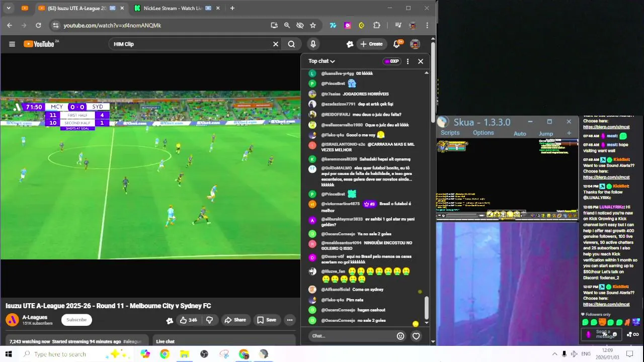The height and width of the screenshot is (362, 644).
Task: Click Jump in Skua menu bar
Action: click(x=546, y=133)
